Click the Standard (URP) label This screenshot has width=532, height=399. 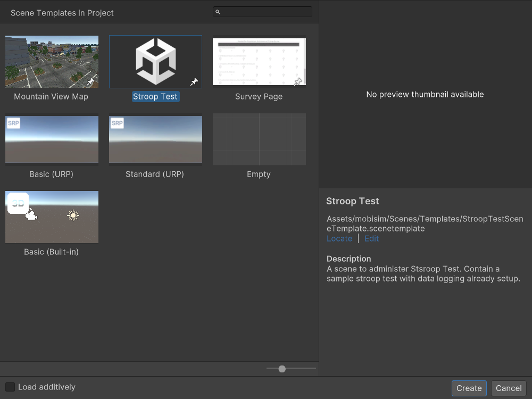[155, 174]
